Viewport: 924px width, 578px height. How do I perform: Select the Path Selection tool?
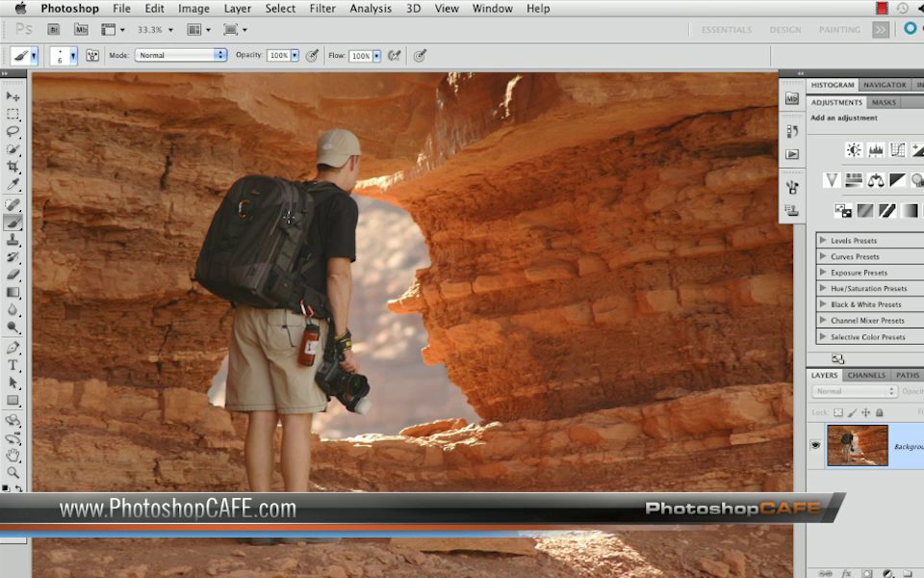[x=13, y=382]
